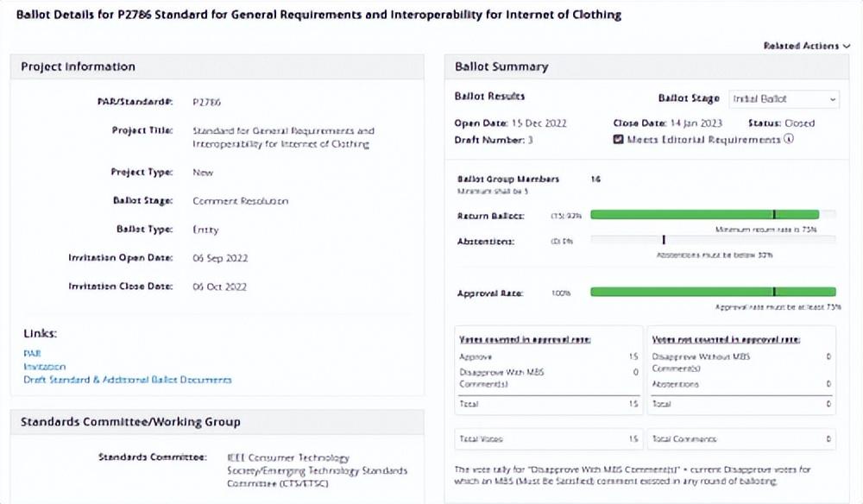Image resolution: width=863 pixels, height=504 pixels.
Task: Click the P2786 PAR/Standard number value
Action: pyautogui.click(x=207, y=102)
